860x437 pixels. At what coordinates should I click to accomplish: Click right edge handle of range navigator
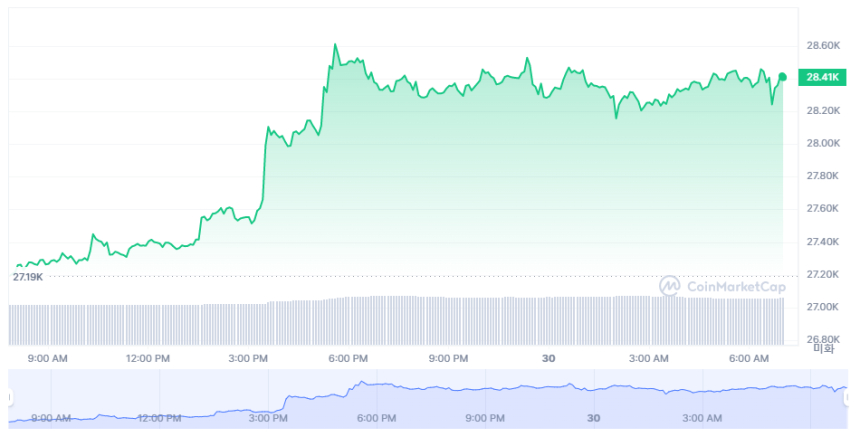pos(848,397)
